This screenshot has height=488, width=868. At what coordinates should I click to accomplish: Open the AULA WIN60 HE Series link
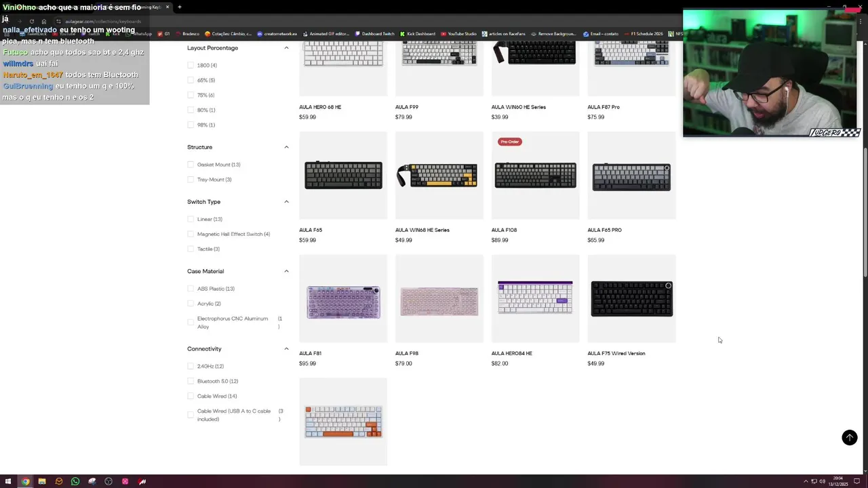click(519, 107)
